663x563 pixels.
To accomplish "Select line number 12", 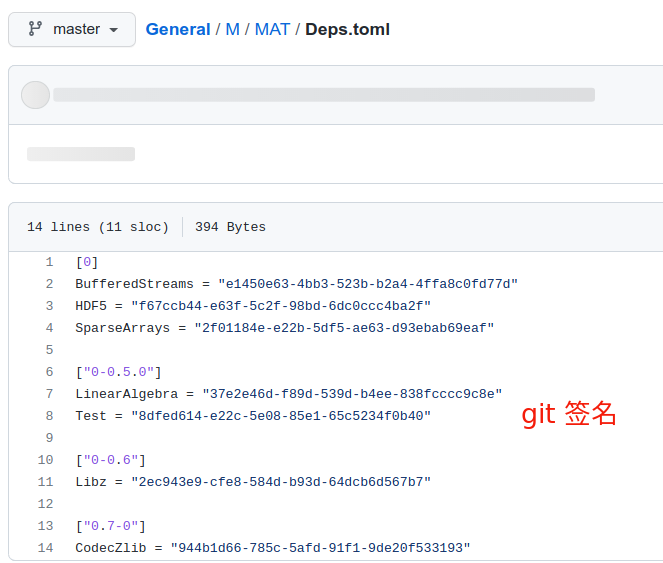I will point(46,504).
